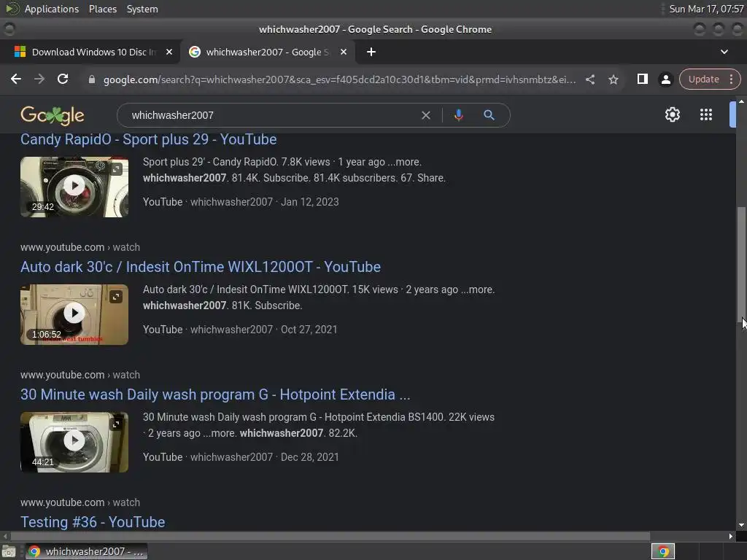Screen dimensions: 747x560
Task: Click the window menu button in title bar
Action: point(9,29)
